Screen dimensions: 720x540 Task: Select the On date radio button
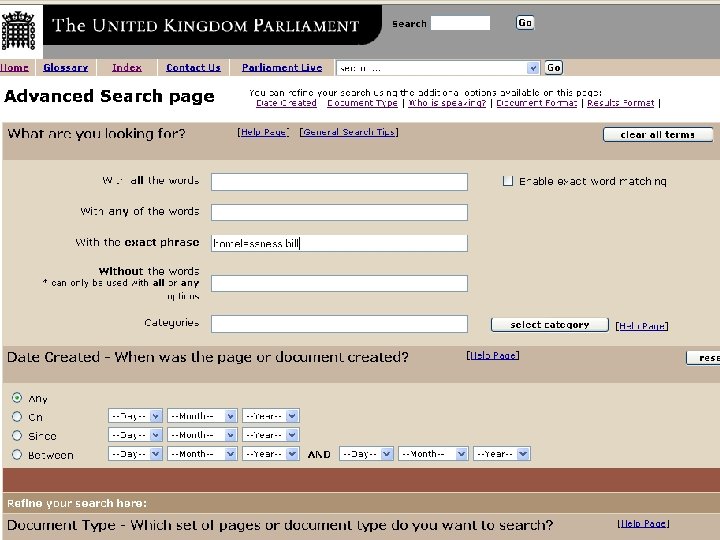point(17,416)
